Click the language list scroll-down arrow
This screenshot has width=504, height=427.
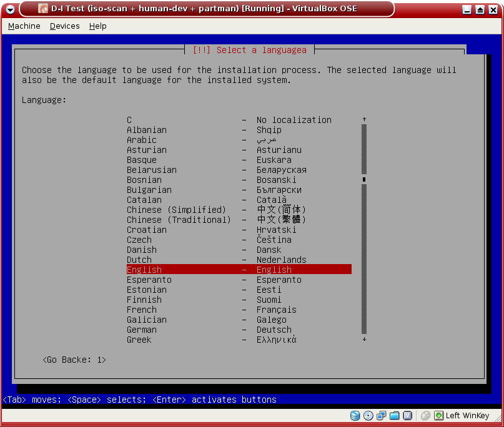[x=364, y=340]
